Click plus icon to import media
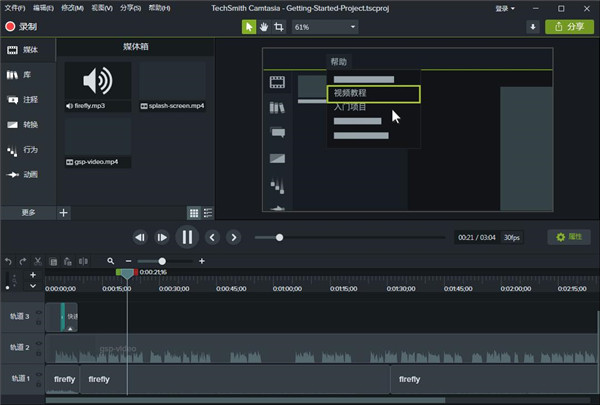Screen dimensions: 600x405 coord(64,213)
